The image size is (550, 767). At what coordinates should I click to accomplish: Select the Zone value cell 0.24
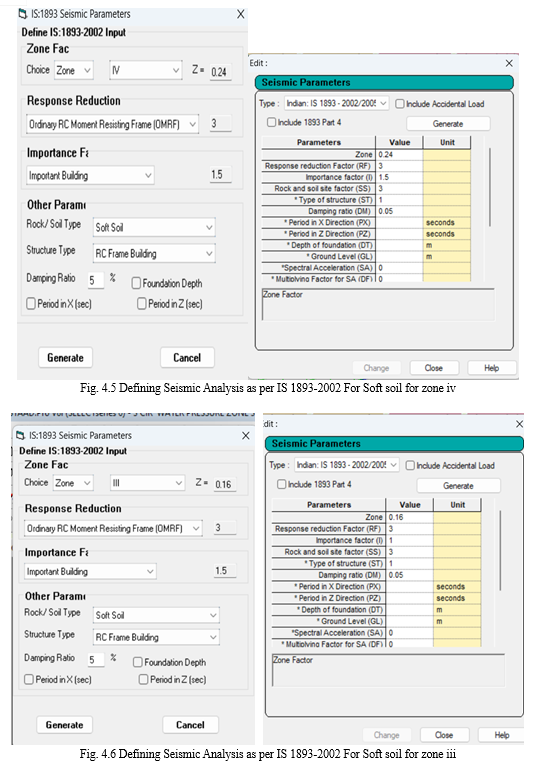coord(399,154)
